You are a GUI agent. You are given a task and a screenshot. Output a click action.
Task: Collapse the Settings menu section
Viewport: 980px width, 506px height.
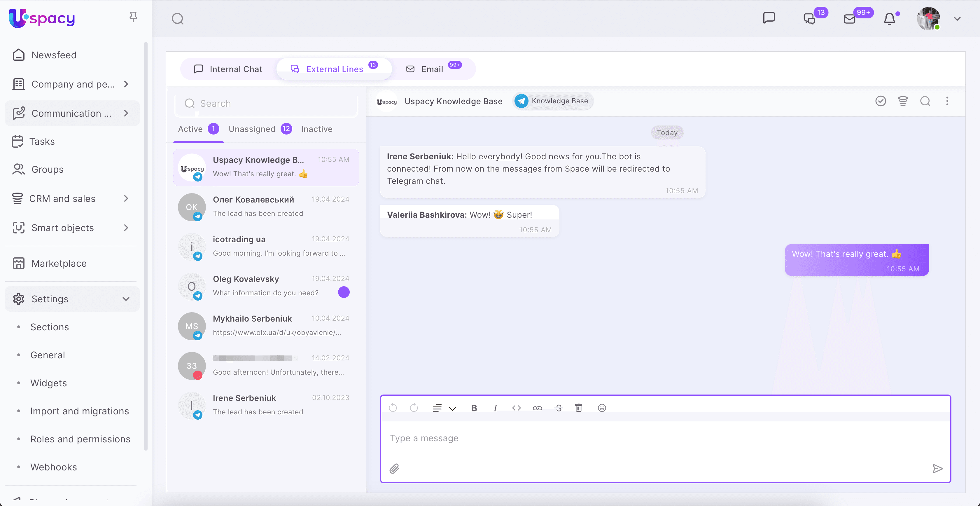coord(126,299)
